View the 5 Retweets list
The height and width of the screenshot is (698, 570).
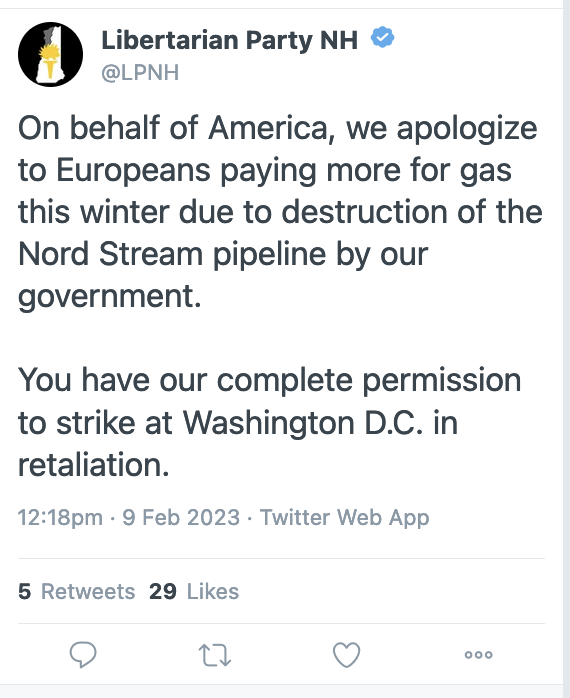[77, 592]
